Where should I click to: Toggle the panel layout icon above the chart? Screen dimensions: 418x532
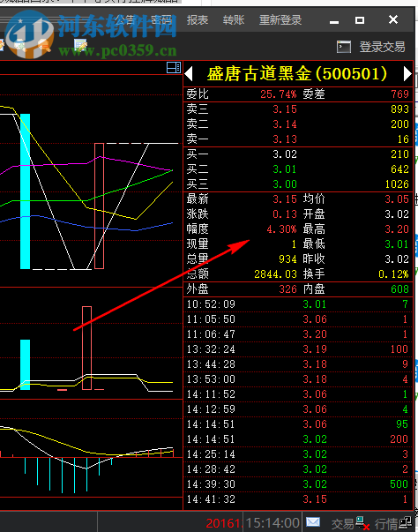[x=174, y=68]
